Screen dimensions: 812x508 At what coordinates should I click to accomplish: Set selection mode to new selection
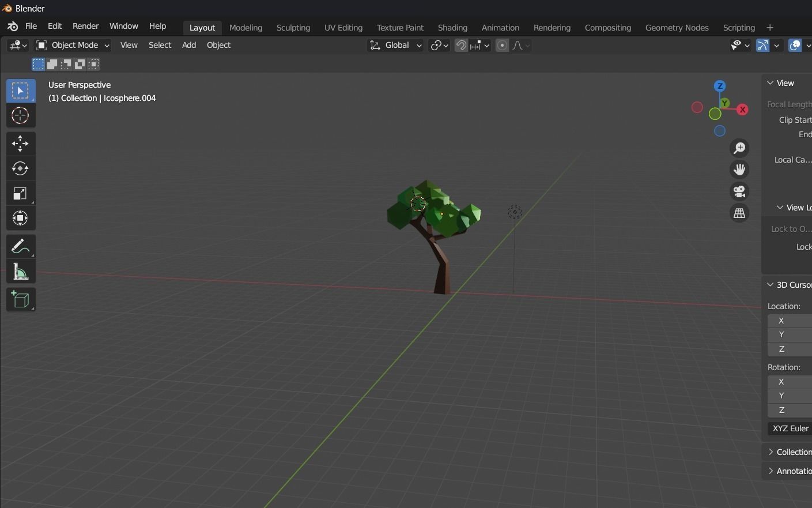[38, 64]
